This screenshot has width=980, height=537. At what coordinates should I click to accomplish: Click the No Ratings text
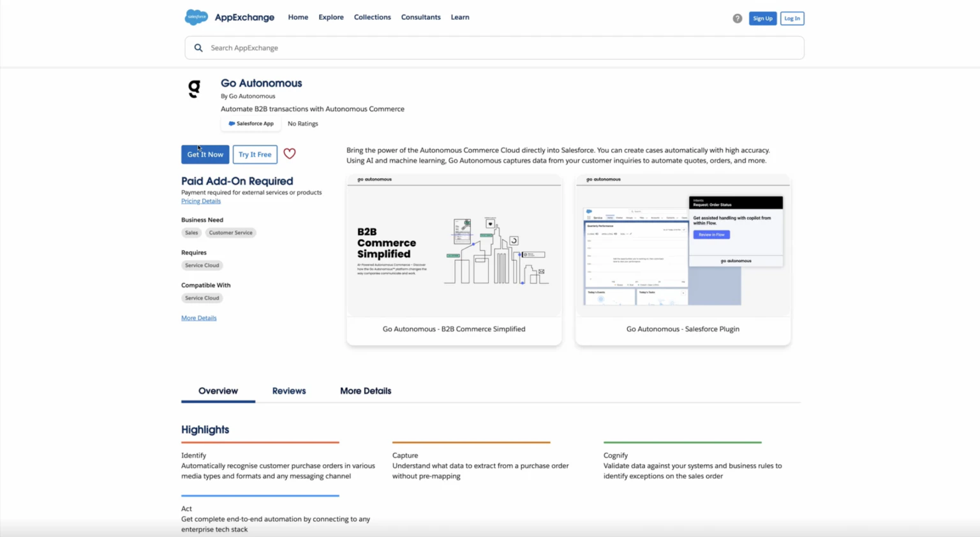pos(302,124)
